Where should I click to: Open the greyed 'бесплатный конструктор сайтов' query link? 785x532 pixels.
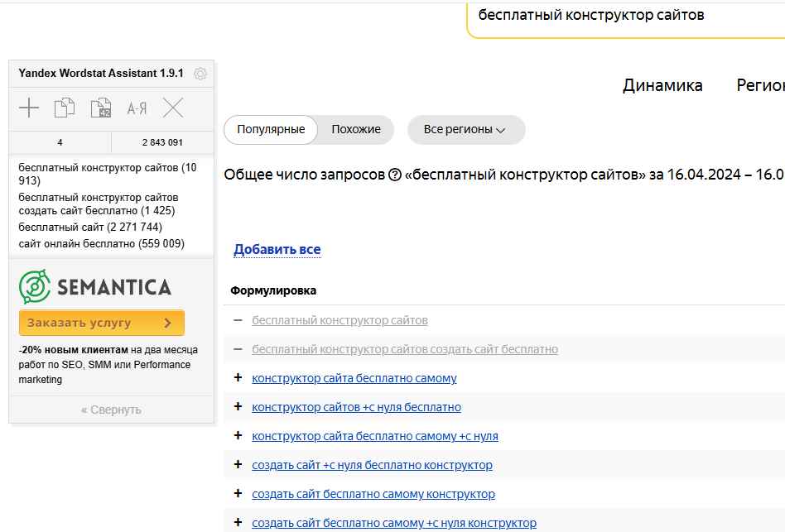340,320
